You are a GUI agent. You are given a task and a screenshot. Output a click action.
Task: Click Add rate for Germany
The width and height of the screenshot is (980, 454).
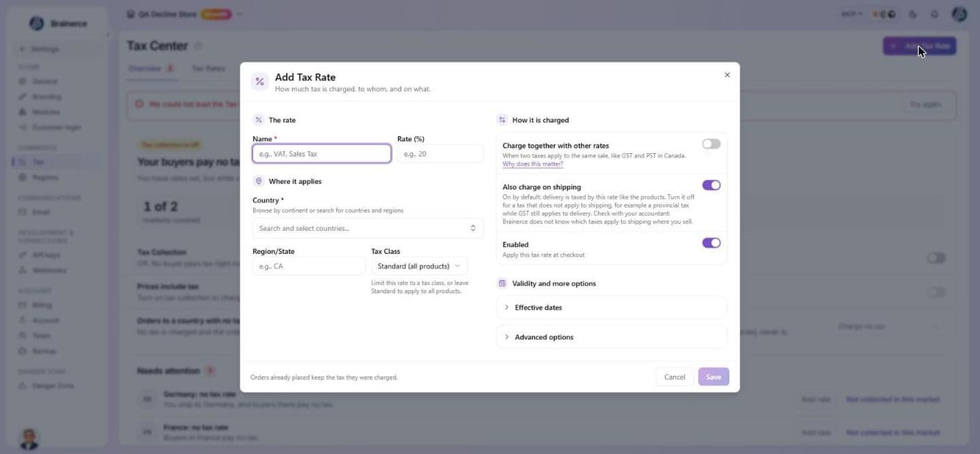(815, 400)
